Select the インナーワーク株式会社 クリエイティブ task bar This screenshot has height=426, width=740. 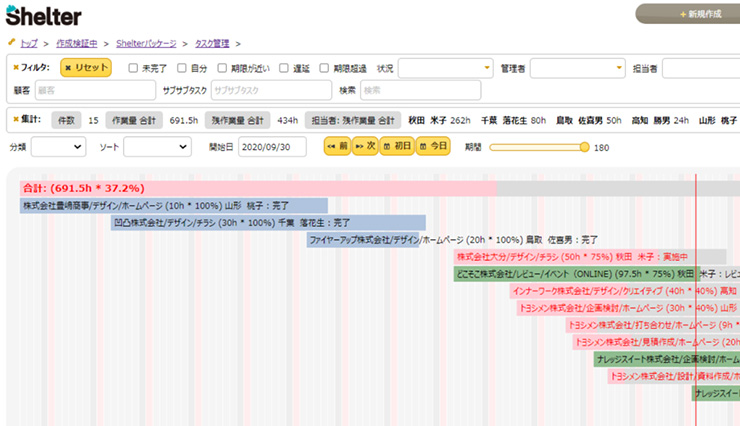click(625, 291)
